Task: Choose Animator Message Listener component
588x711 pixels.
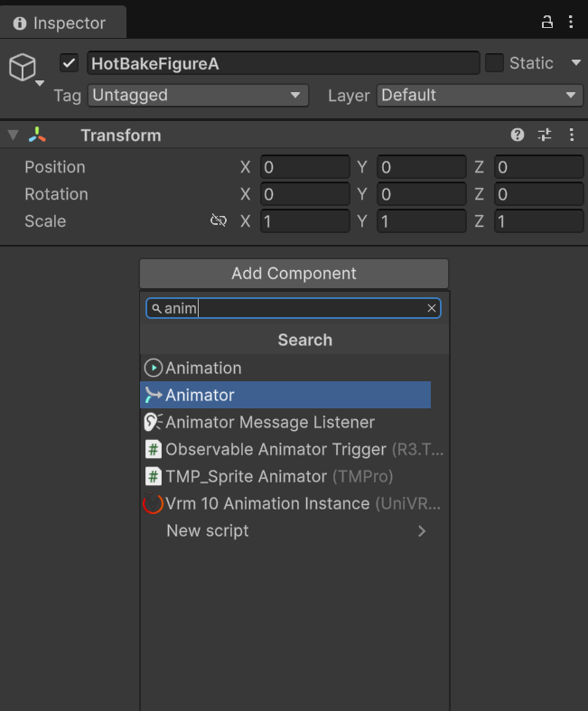Action: point(285,422)
